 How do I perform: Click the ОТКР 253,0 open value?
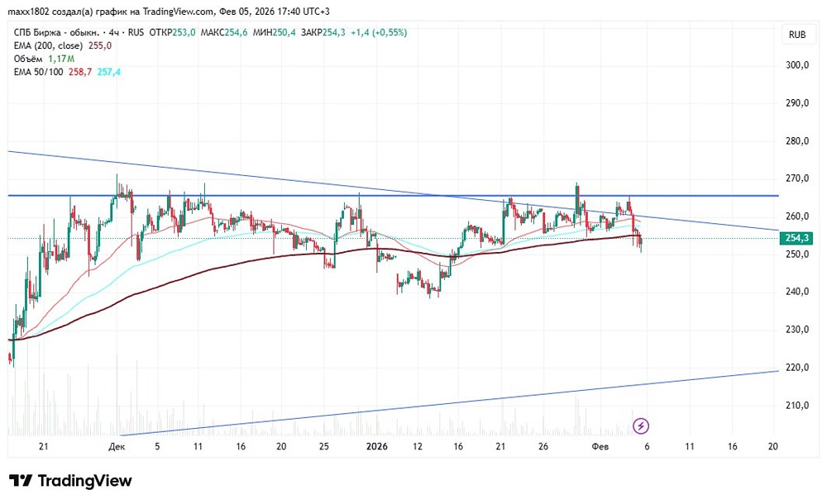[x=173, y=33]
